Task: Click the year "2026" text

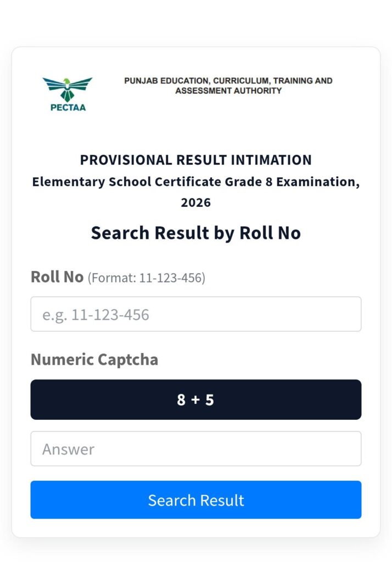Action: point(196,203)
